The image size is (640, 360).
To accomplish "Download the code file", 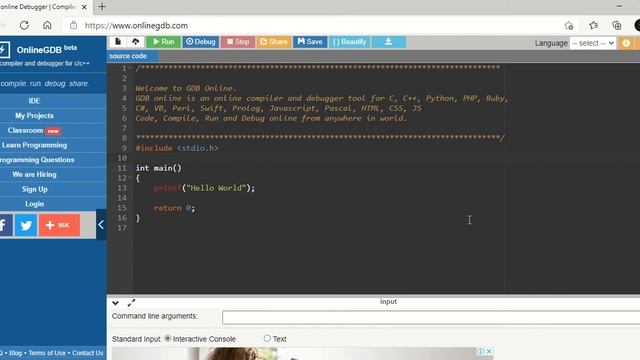I will [x=389, y=42].
